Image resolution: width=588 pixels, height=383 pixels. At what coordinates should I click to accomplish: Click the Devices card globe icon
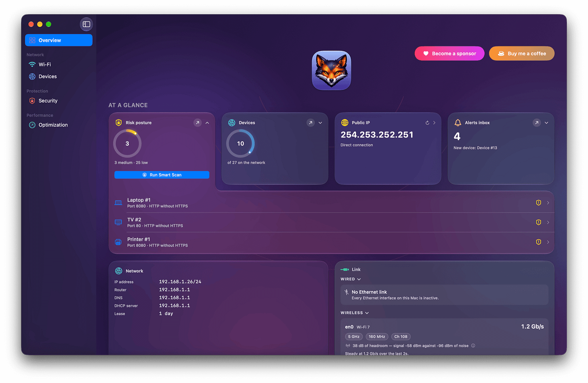coord(232,123)
